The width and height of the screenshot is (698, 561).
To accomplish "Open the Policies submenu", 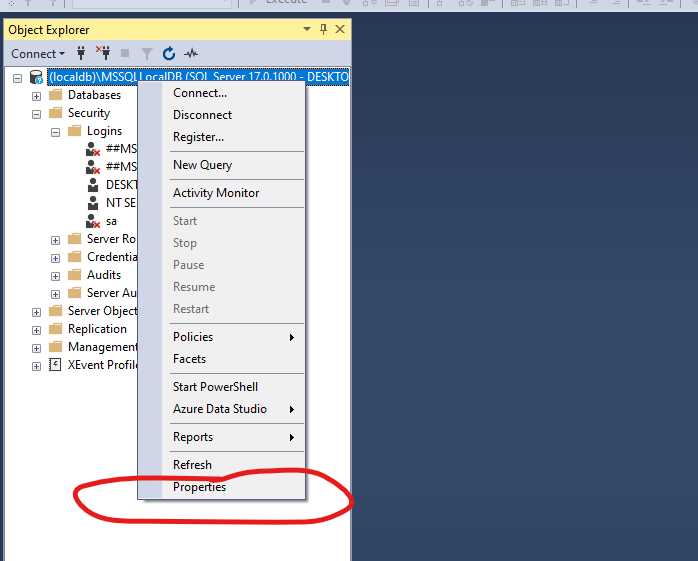I will tap(192, 337).
